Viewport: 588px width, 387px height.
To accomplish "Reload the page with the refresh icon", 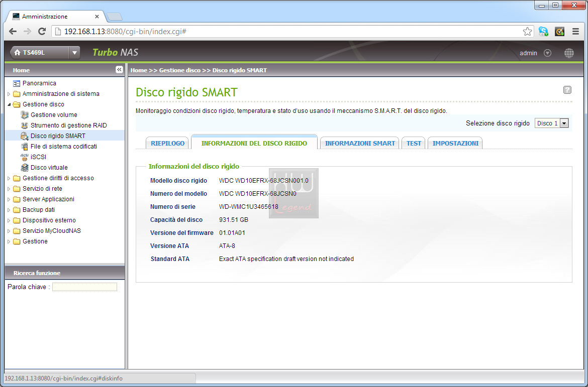I will (x=42, y=32).
